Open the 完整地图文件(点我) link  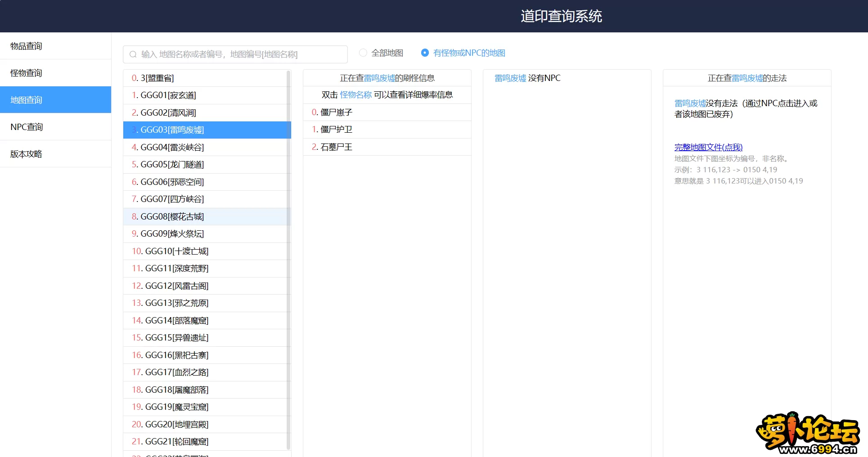[708, 147]
